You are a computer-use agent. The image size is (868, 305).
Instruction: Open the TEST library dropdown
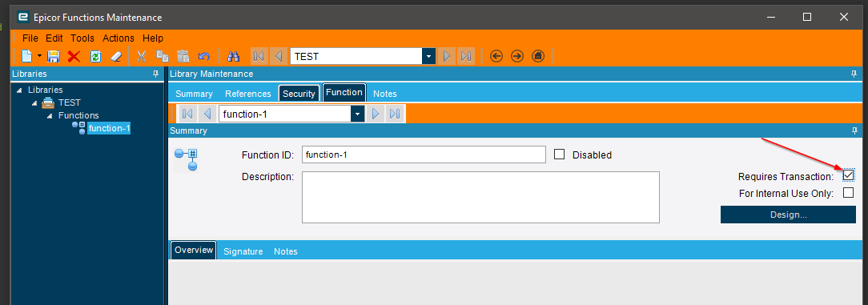428,57
